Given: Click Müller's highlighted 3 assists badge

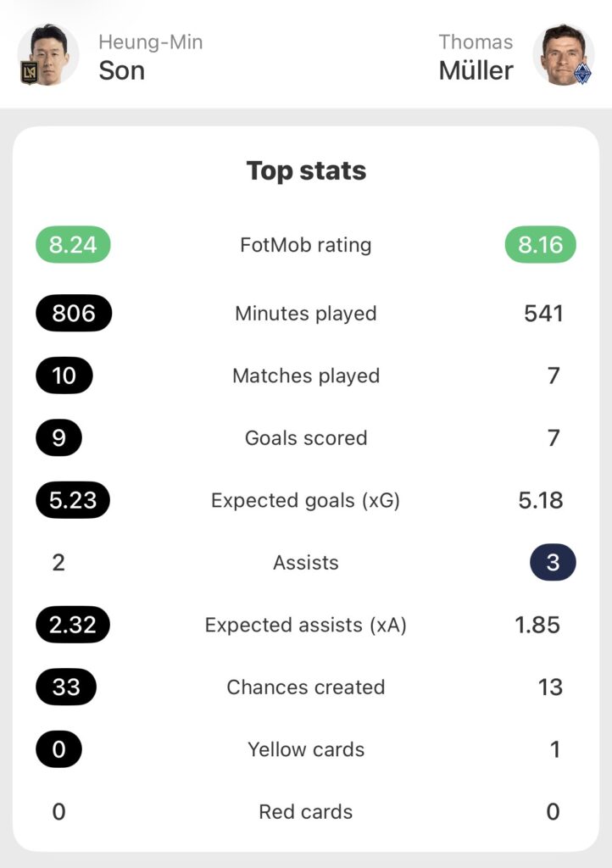Looking at the screenshot, I should 553,563.
